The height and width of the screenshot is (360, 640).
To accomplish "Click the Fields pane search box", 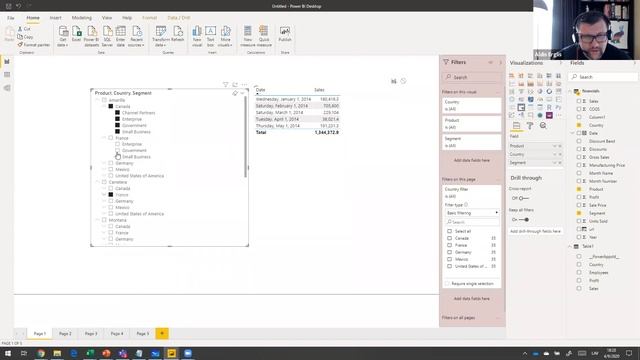I will (x=603, y=77).
